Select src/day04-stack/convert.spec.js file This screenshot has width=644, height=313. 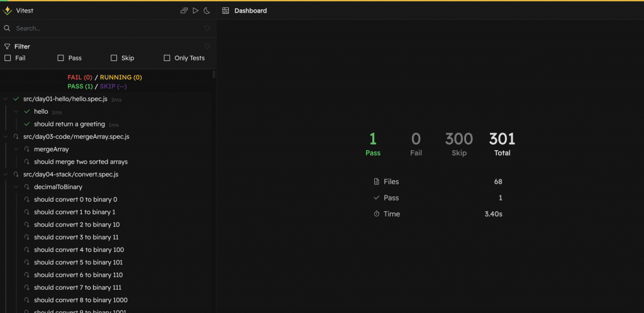click(x=70, y=174)
